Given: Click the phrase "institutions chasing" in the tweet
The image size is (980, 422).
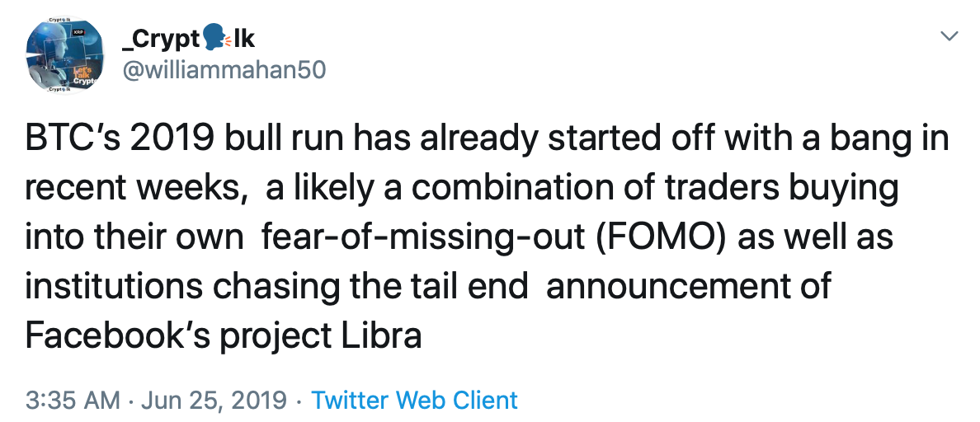Looking at the screenshot, I should pyautogui.click(x=186, y=288).
